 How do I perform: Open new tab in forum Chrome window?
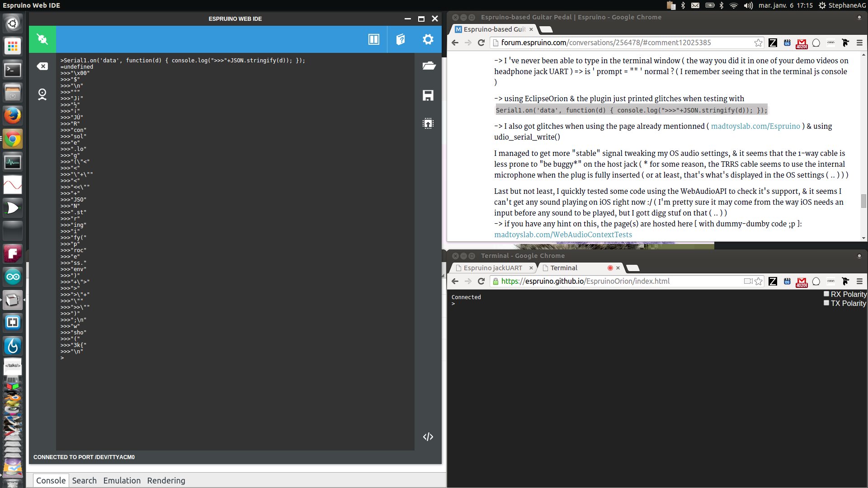click(546, 29)
